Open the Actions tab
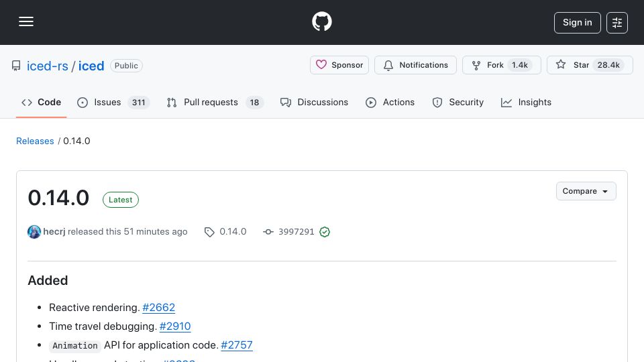The height and width of the screenshot is (362, 644). coord(390,102)
